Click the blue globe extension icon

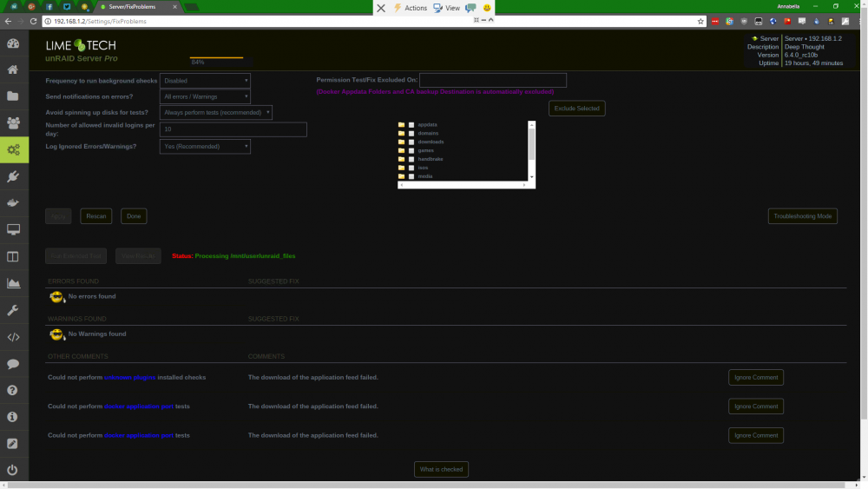click(x=773, y=21)
